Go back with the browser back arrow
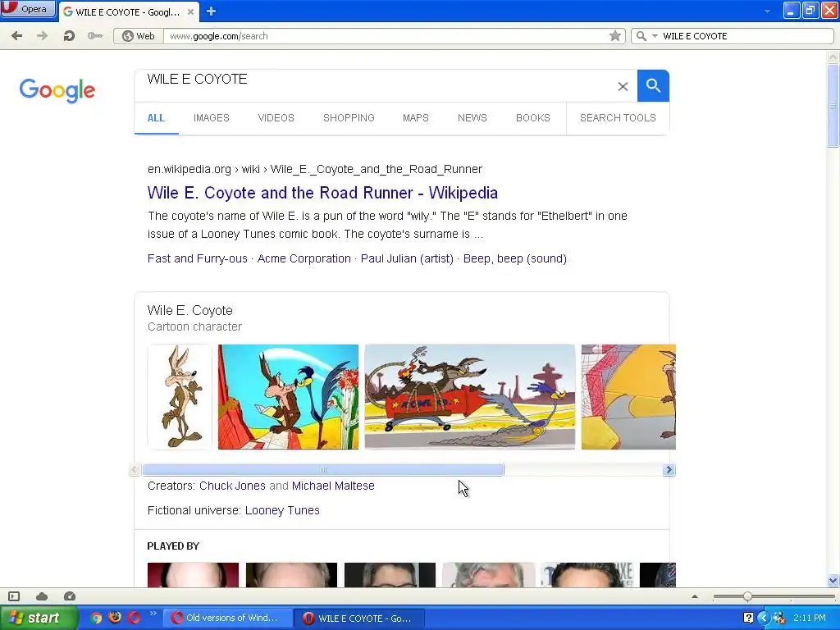 pos(16,36)
